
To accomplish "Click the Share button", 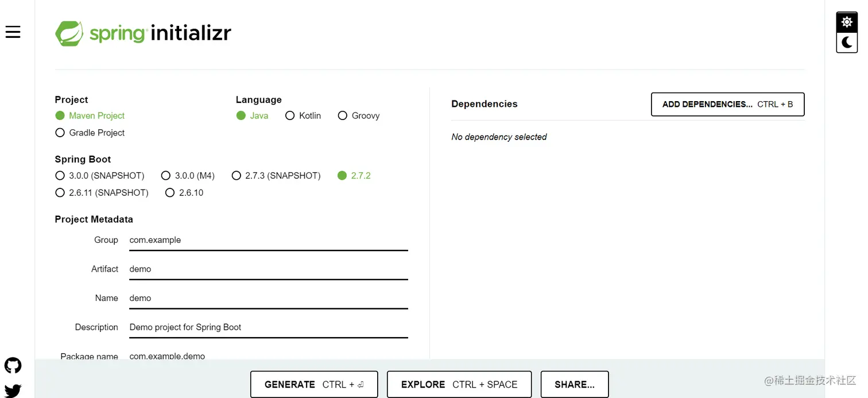I will 575,384.
